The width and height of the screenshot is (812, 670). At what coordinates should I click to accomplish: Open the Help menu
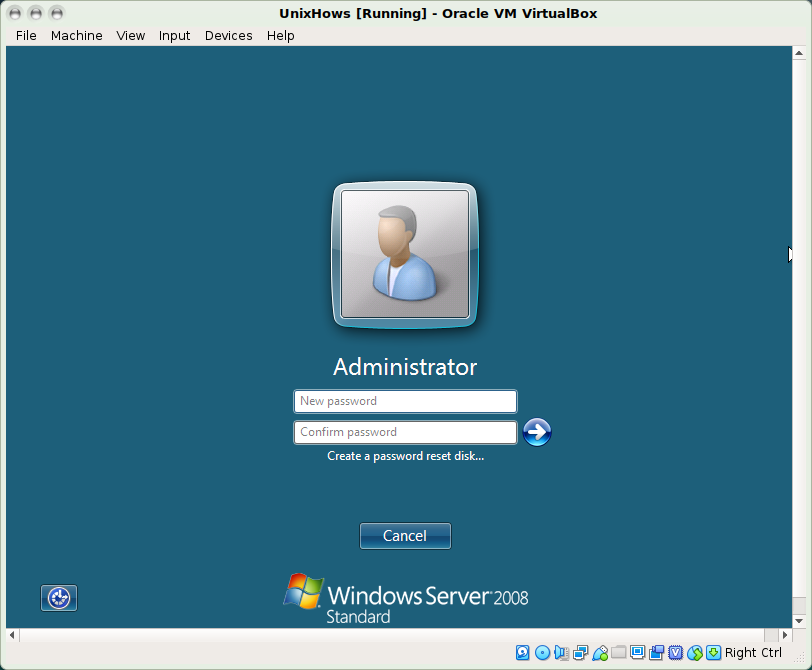280,35
